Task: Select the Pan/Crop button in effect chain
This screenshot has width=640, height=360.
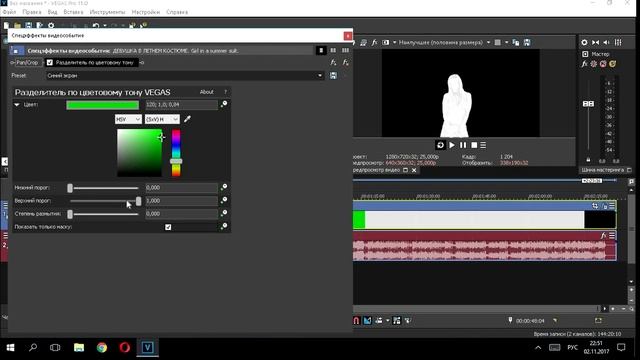Action: 27,62
